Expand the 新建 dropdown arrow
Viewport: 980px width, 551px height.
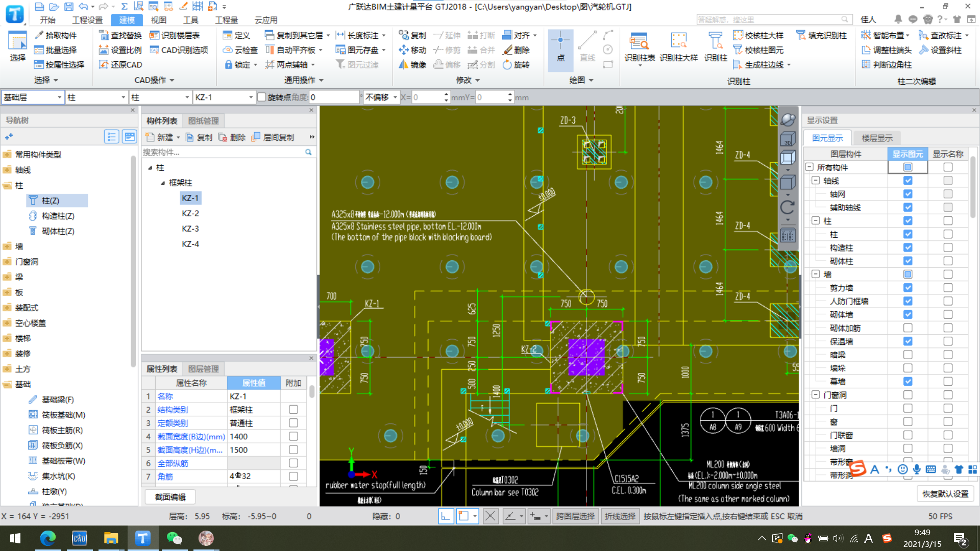click(x=178, y=137)
